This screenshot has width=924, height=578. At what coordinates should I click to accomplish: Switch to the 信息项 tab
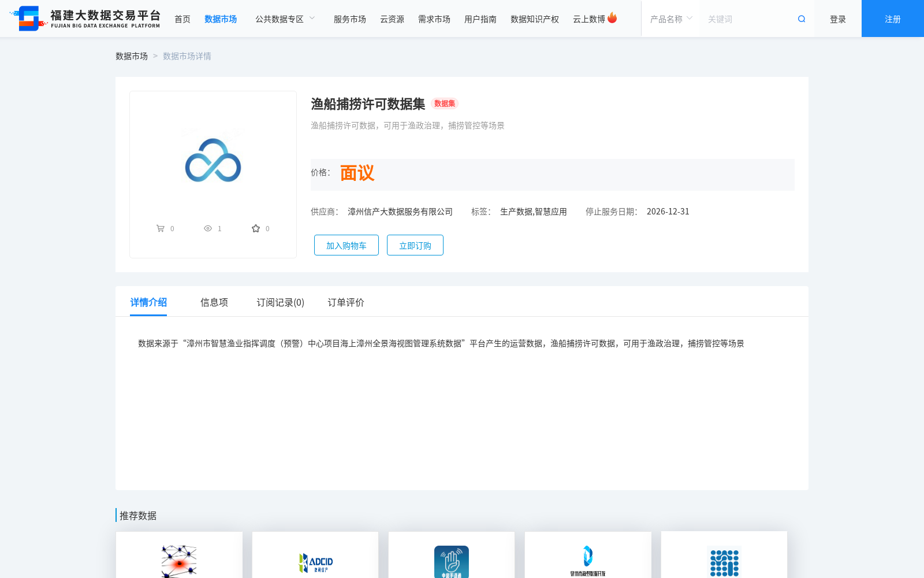click(214, 302)
